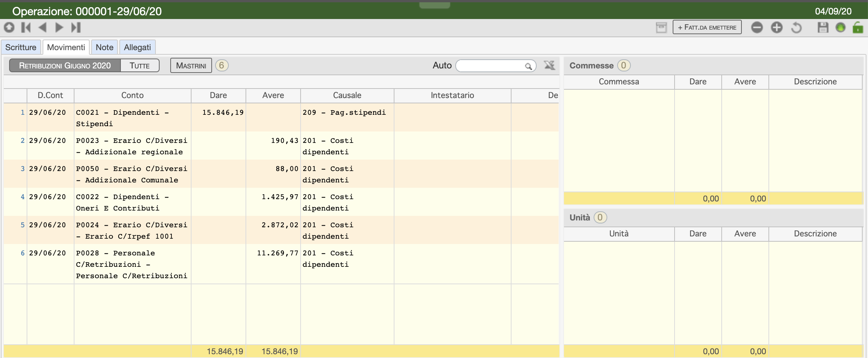Screen dimensions: 868x358
Task: Click the archive box icon
Action: click(661, 27)
